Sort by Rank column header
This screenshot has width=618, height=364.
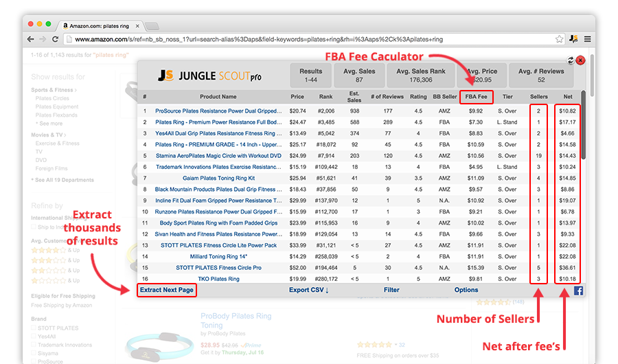point(325,97)
